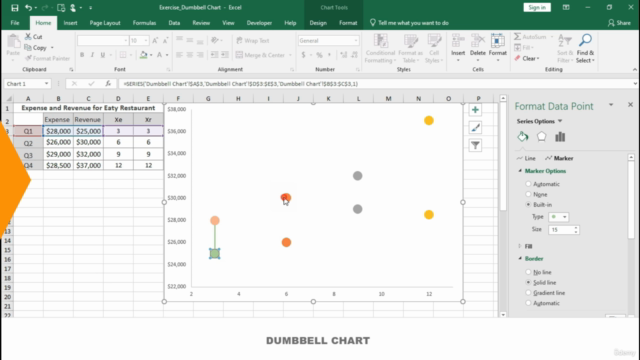Apply Italic formatting

[92, 55]
